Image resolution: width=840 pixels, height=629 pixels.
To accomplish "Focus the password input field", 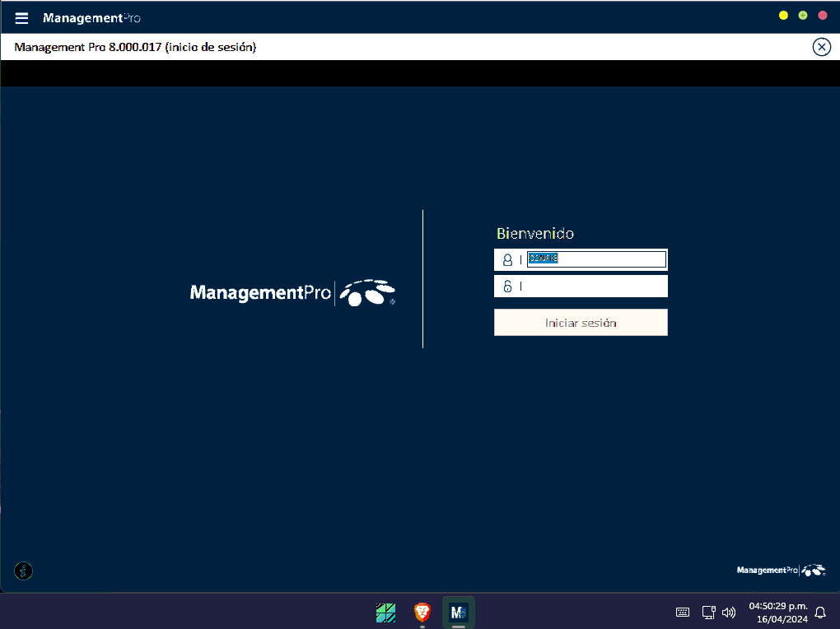I will pyautogui.click(x=595, y=287).
